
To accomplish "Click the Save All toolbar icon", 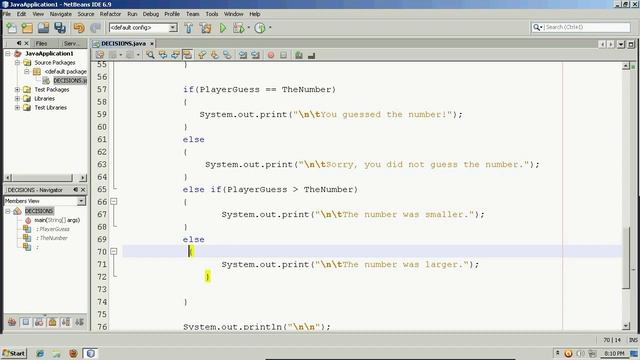I will pos(60,28).
